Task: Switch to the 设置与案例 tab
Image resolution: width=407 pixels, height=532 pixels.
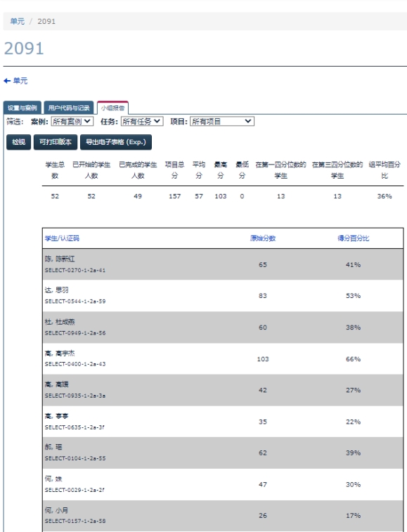Action: (22, 108)
